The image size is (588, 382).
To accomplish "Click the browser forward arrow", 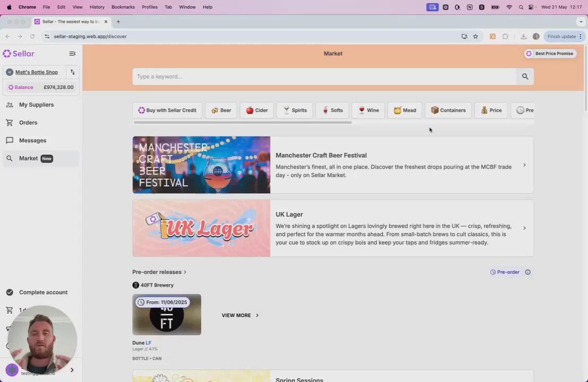I will click(x=20, y=37).
